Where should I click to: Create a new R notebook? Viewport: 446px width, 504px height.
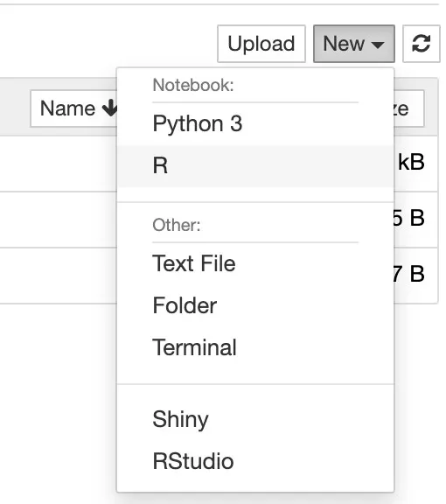click(255, 166)
